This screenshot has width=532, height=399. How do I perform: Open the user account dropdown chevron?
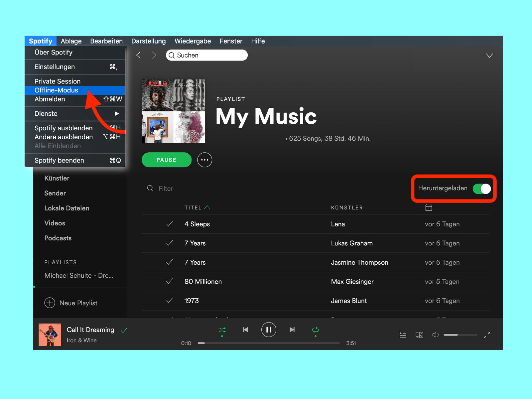tap(489, 55)
